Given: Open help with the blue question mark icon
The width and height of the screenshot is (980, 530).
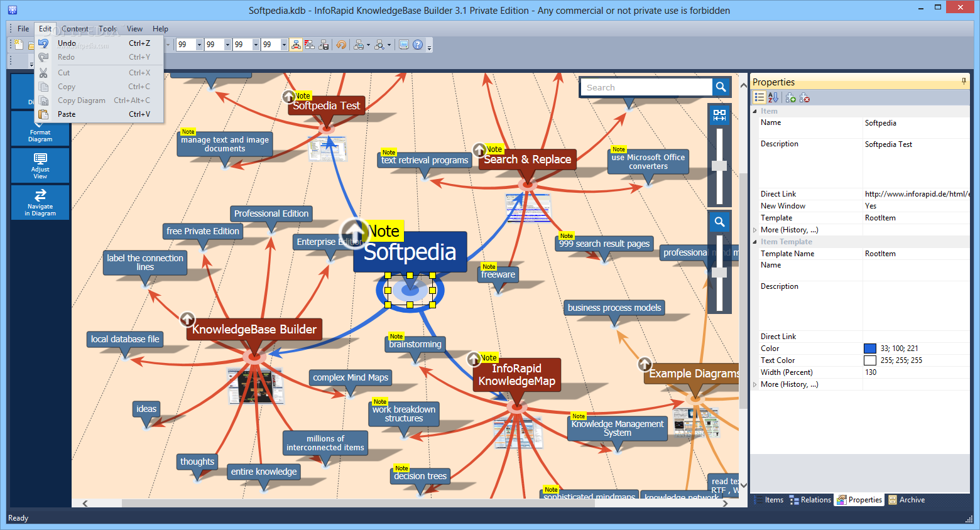Looking at the screenshot, I should 418,45.
